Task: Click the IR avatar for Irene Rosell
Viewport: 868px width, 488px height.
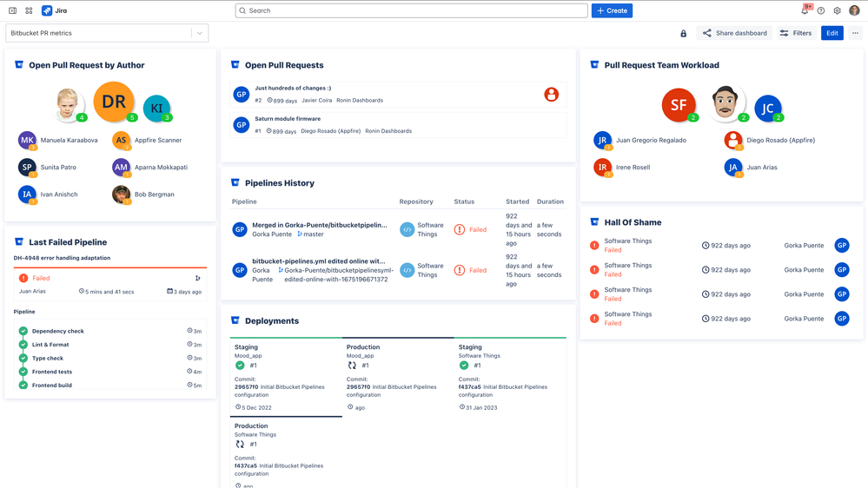Action: tap(602, 167)
